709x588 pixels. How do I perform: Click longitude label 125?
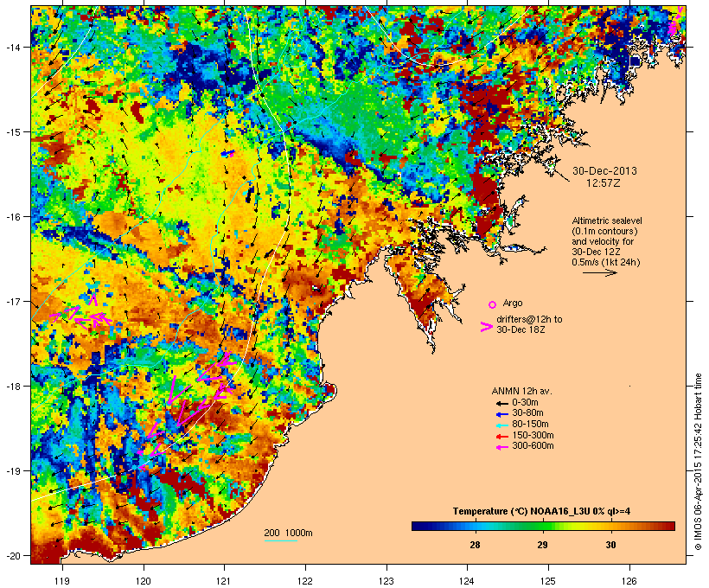tap(548, 581)
